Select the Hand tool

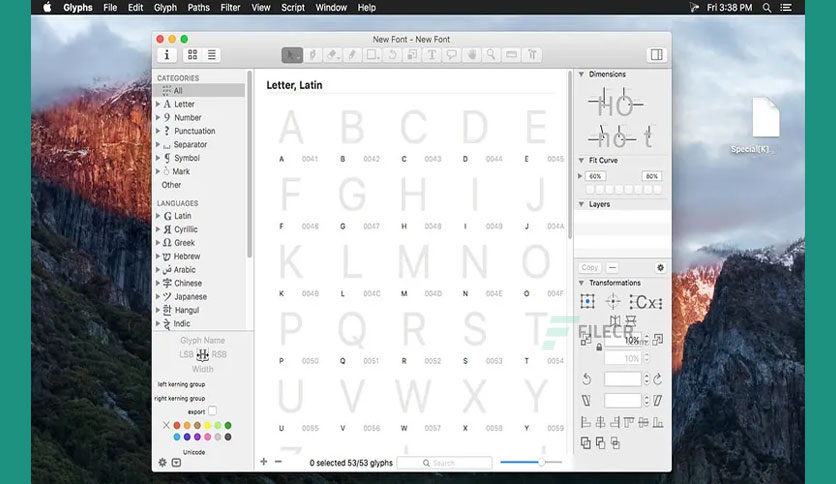pyautogui.click(x=471, y=55)
